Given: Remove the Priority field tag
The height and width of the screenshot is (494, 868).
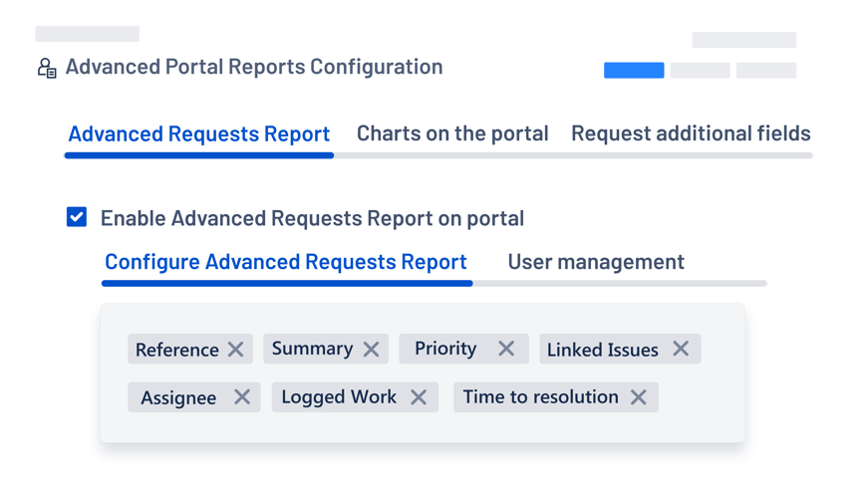Looking at the screenshot, I should pyautogui.click(x=506, y=349).
